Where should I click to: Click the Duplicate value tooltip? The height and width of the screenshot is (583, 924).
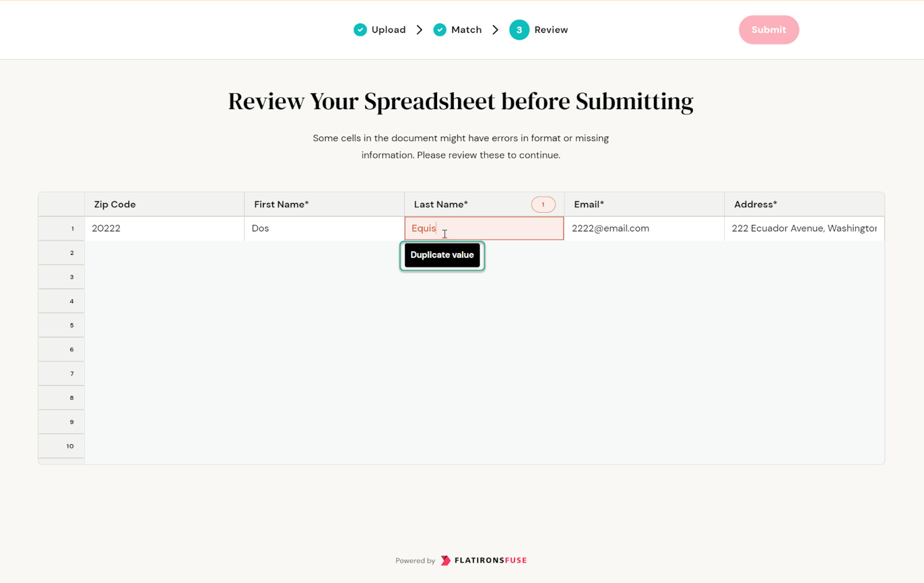(442, 255)
